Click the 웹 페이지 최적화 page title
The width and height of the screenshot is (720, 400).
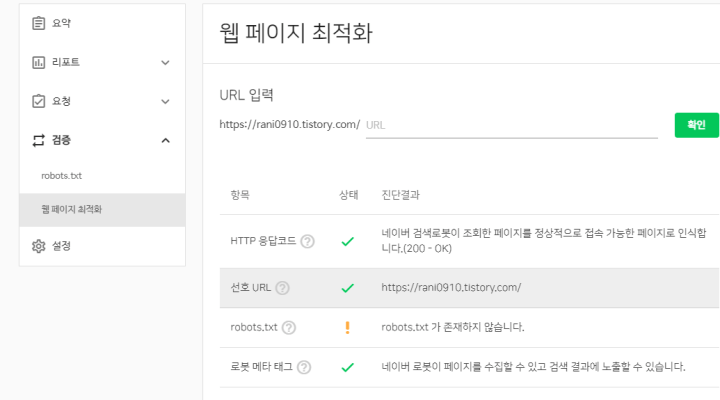point(296,33)
